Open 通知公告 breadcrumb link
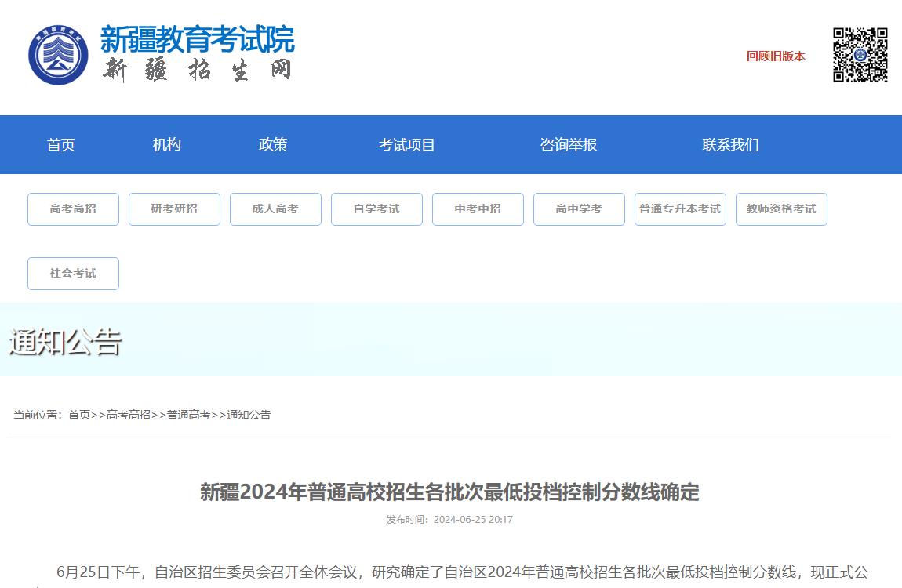The width and height of the screenshot is (902, 588). [x=249, y=414]
